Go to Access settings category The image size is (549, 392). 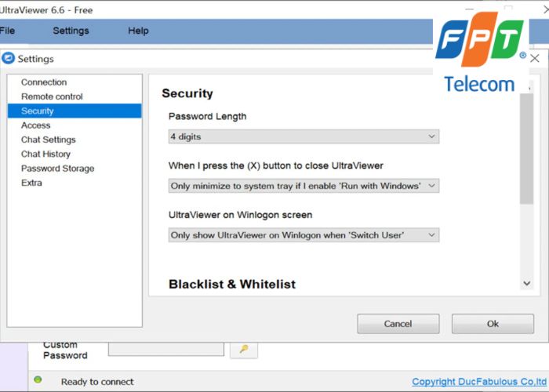[36, 125]
